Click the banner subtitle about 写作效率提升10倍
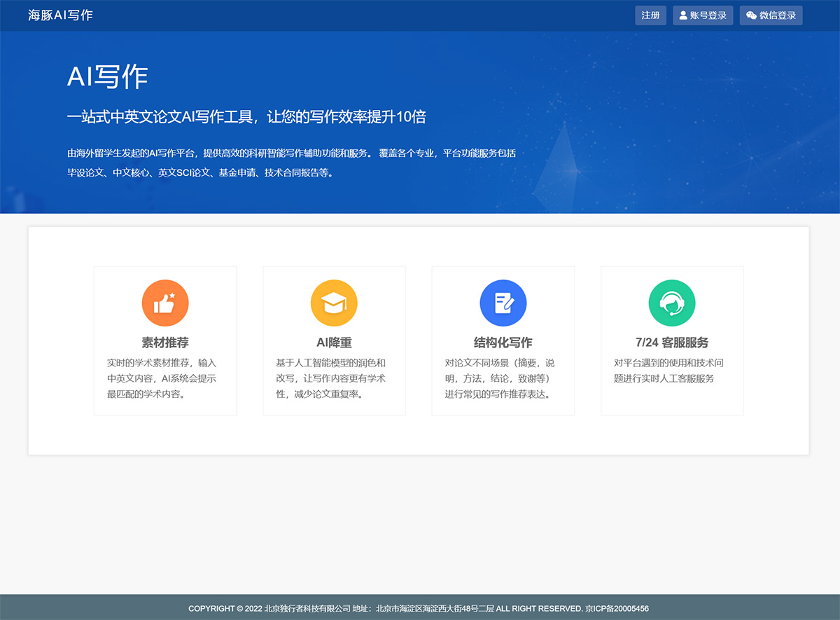Screen dimensions: 840x620 click(x=246, y=117)
